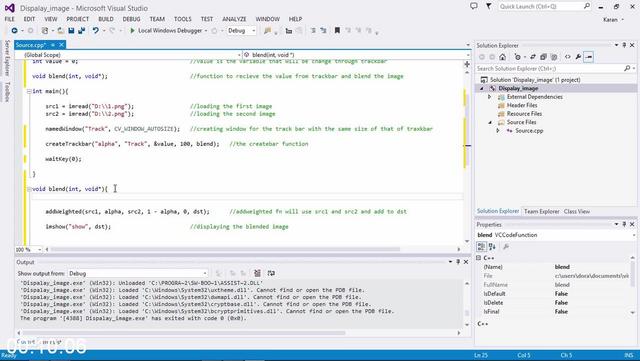Open the Debug configuration dropdown

point(253,31)
